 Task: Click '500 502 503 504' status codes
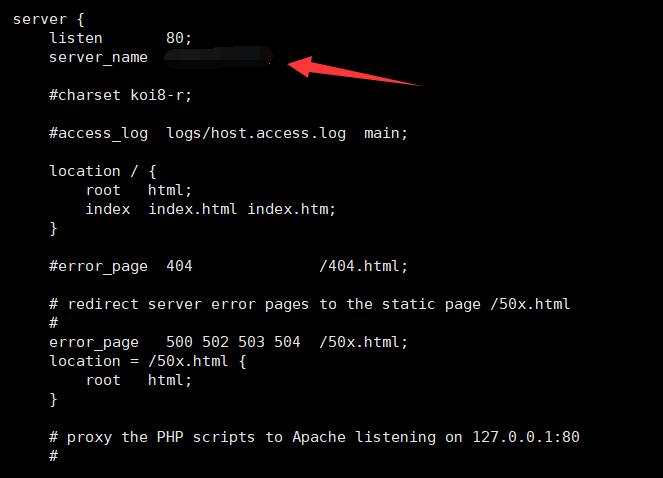pos(233,342)
